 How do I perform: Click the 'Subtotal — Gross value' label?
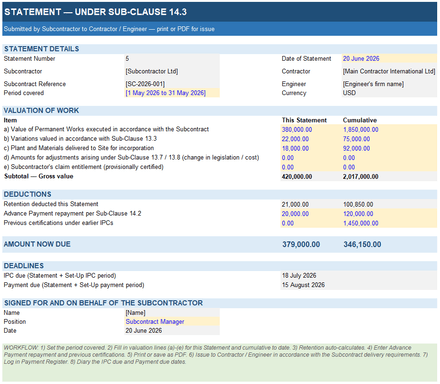38,176
